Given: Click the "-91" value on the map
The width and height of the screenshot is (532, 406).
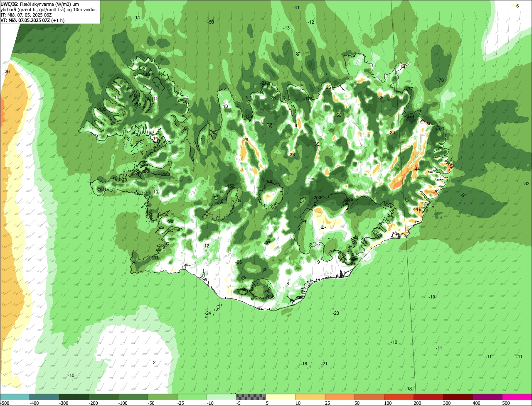Looking at the screenshot, I should coord(464,196).
